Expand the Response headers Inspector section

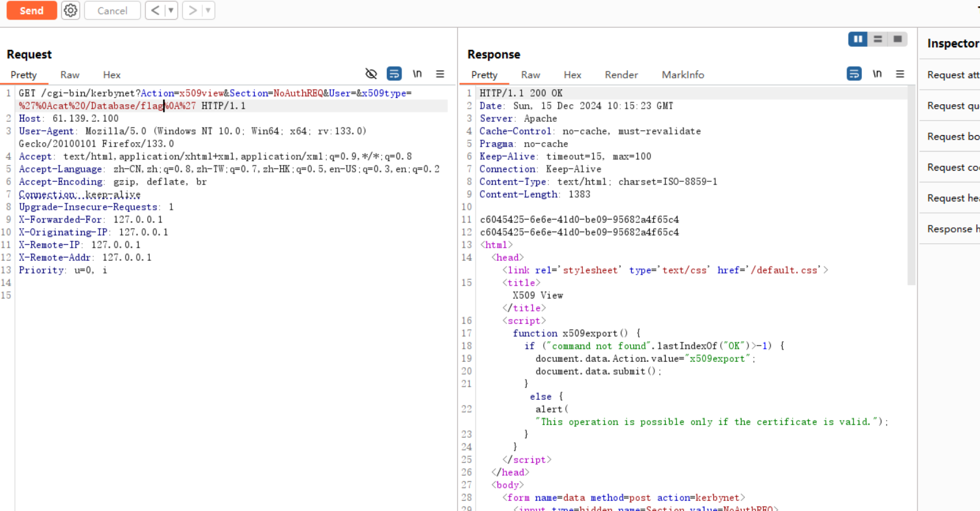(x=950, y=229)
